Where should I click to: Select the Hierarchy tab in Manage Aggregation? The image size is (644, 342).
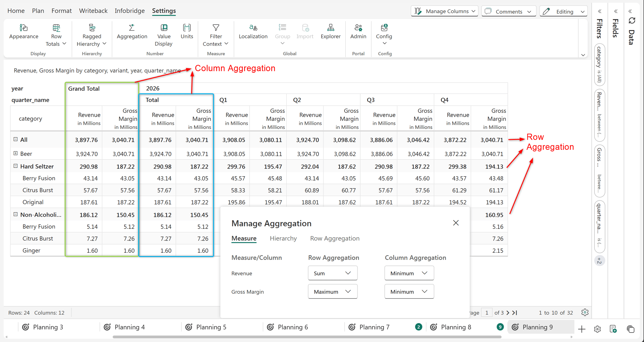pos(283,238)
